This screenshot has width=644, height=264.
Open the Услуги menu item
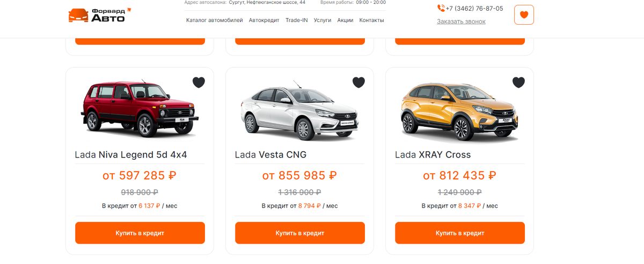(x=323, y=20)
